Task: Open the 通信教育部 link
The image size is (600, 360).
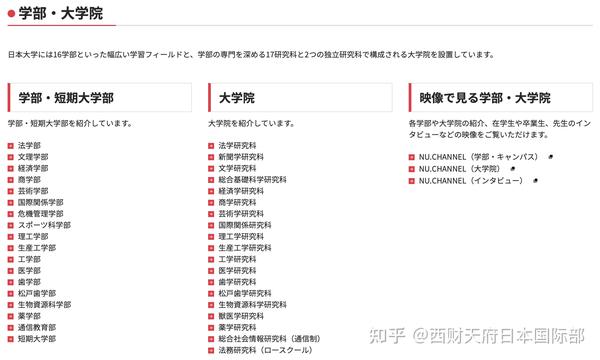Action: tap(37, 327)
